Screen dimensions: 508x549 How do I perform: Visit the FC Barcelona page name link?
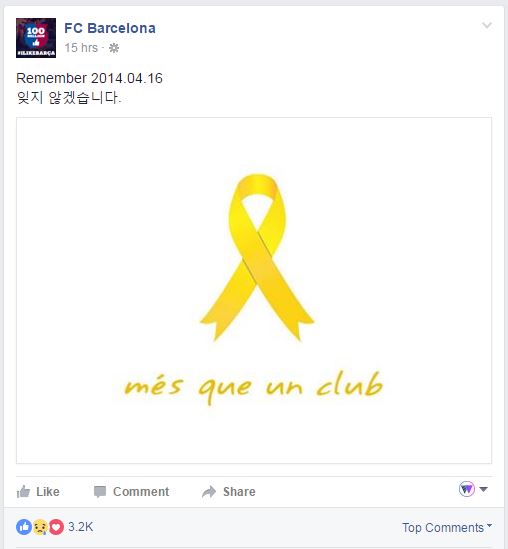click(110, 28)
